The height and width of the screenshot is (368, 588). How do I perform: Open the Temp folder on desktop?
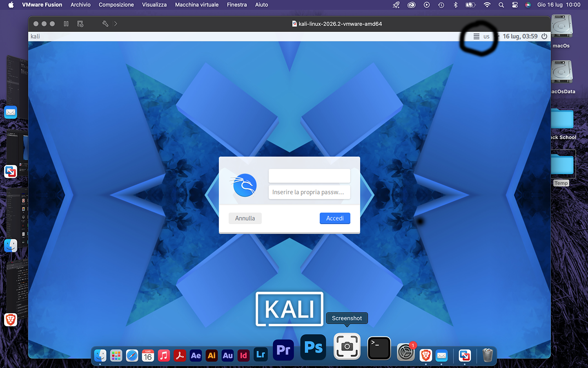tap(562, 168)
